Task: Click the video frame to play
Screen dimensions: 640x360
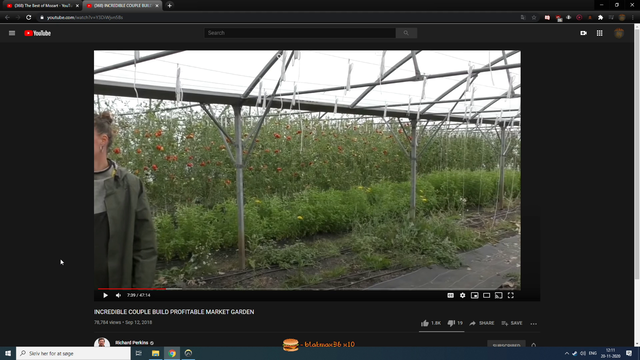Action: click(x=307, y=170)
